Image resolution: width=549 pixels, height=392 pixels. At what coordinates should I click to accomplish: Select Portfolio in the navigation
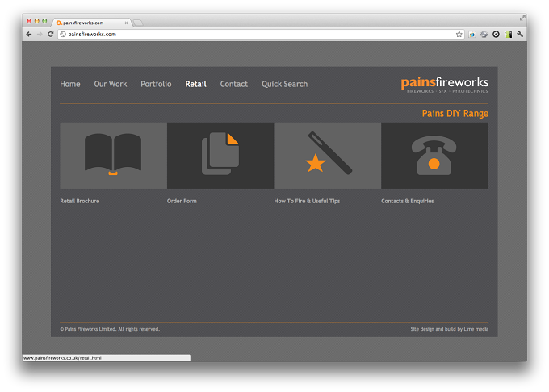tap(156, 84)
